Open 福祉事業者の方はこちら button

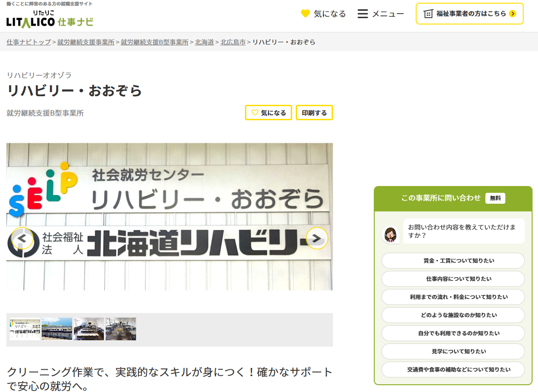click(470, 14)
